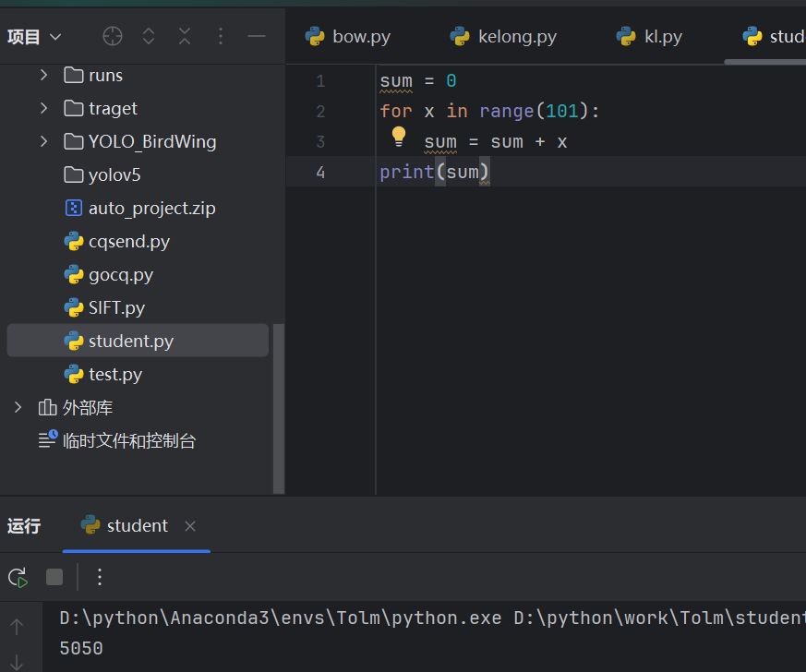Open more run actions three-dot menu
Viewport: 806px width, 672px height.
point(101,577)
